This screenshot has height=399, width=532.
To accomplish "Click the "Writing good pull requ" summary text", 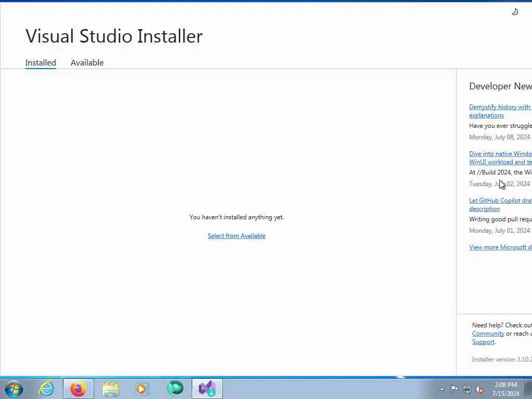I will coord(500,219).
